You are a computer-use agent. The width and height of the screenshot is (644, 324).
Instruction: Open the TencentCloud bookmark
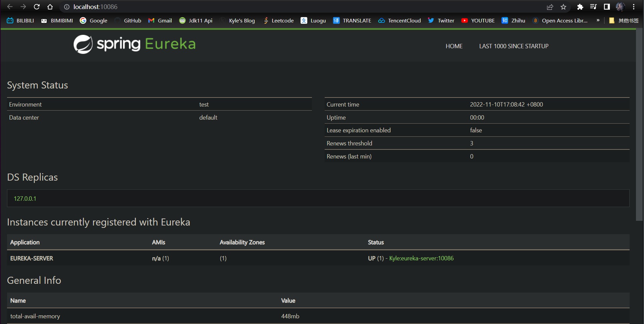pyautogui.click(x=399, y=20)
